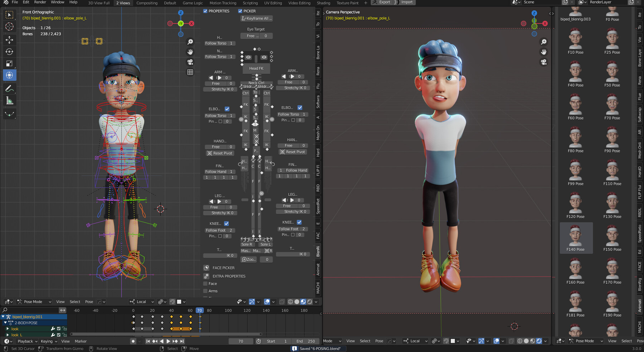644x352 pixels.
Task: Expand the biped_blenrig.001 timeline channel
Action: (3, 317)
